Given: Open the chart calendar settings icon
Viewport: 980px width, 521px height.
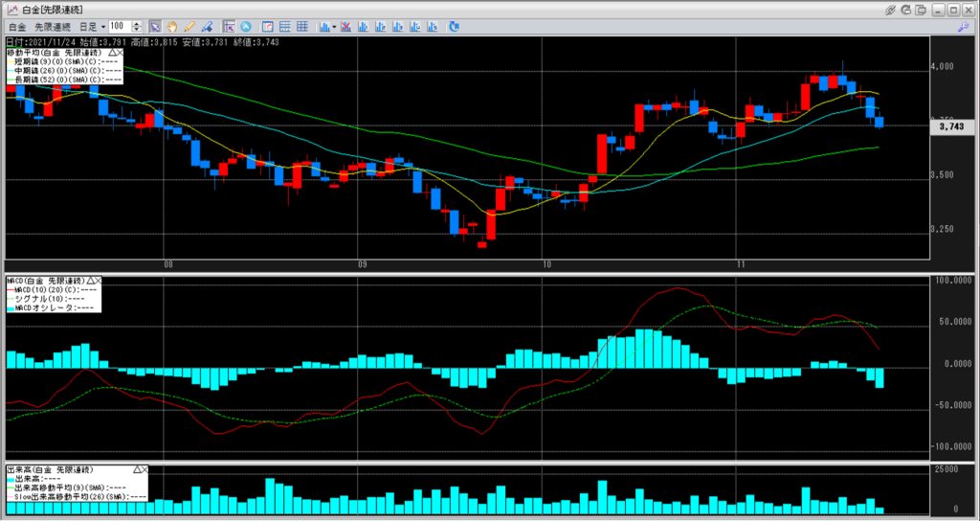Looking at the screenshot, I should (x=268, y=27).
